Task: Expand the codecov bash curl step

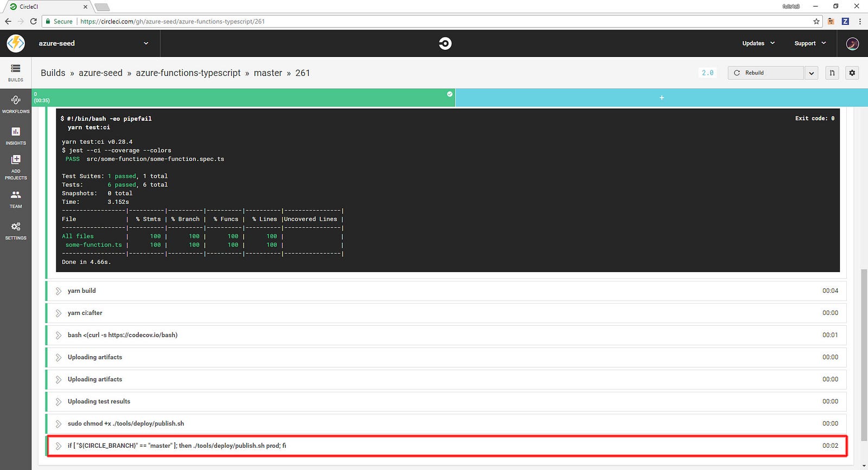Action: [446, 335]
